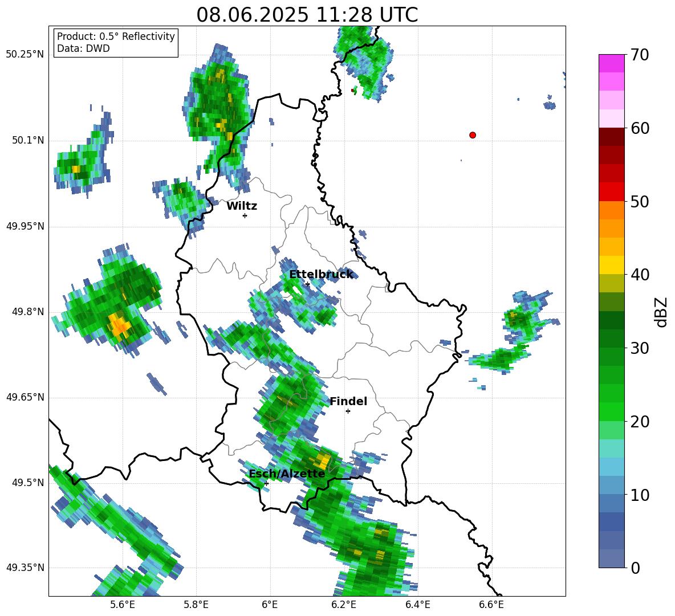
Task: Click the yellow radar core northeast of Esch/Alzette
Action: (x=322, y=461)
